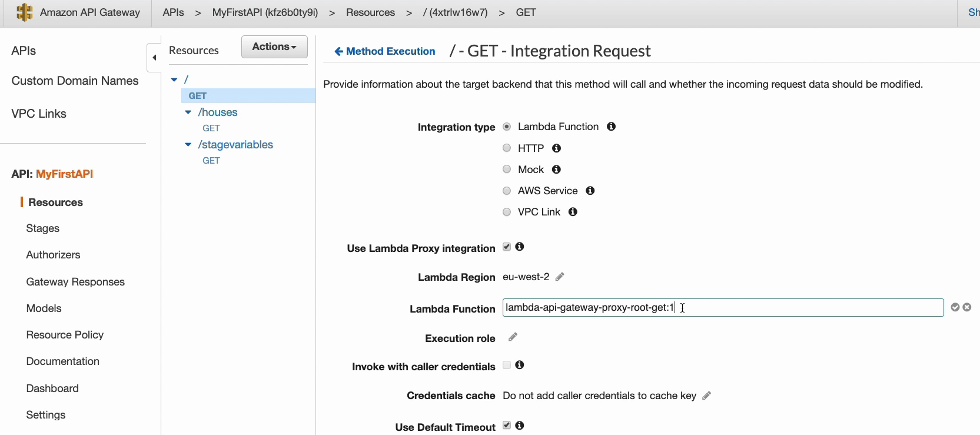Screen dimensions: 980x435
Task: Click the info icon next to AWS Service
Action: pos(590,191)
